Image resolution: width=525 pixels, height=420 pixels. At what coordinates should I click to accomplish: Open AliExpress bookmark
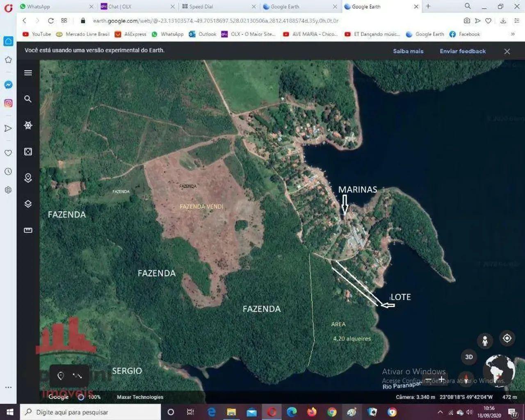click(x=130, y=34)
